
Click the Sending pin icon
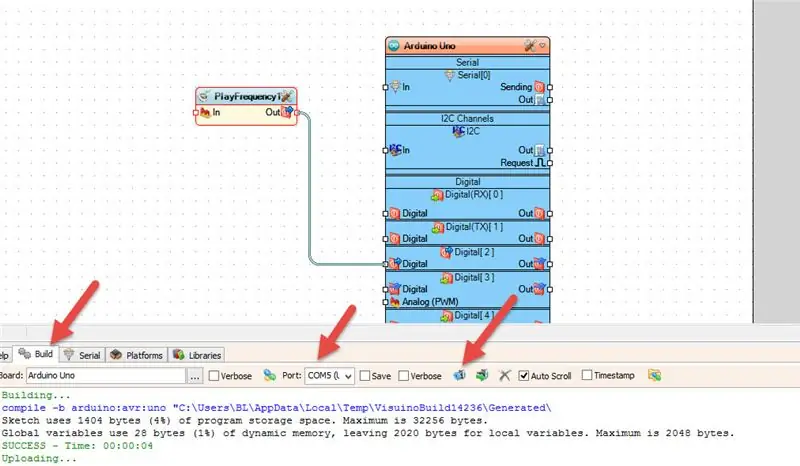coord(539,87)
